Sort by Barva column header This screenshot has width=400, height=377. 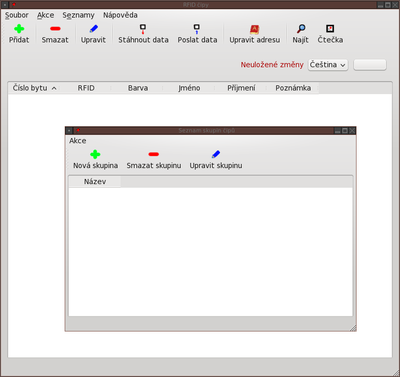pos(138,88)
